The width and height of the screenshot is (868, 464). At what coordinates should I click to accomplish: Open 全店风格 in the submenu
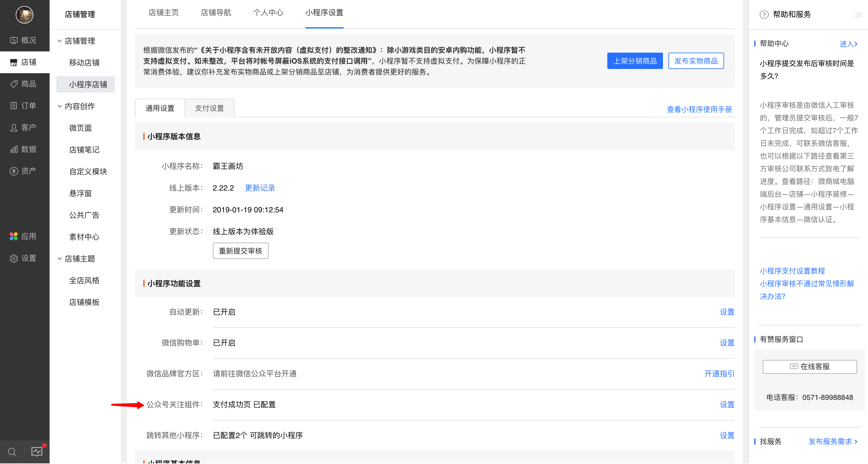[84, 281]
